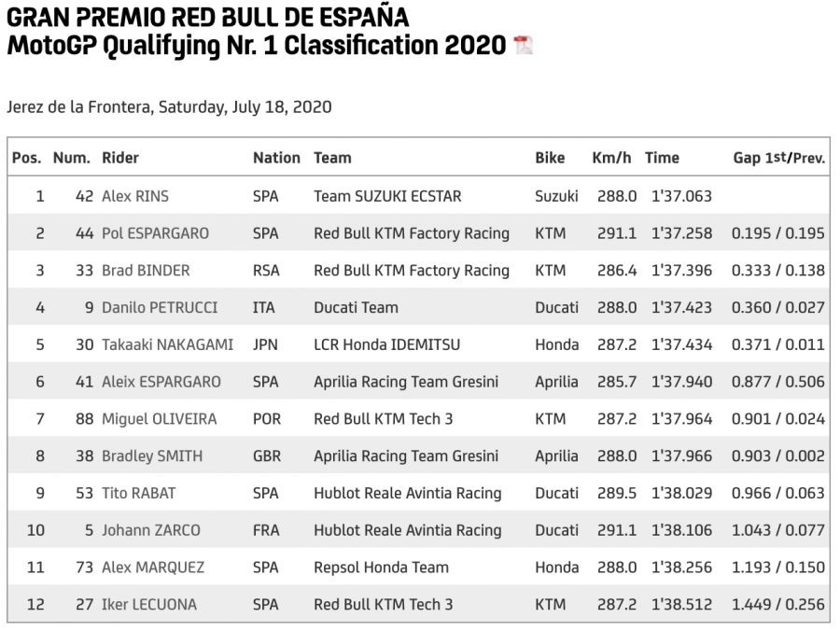Click the Repsol Honda Team cell
The width and height of the screenshot is (840, 631).
click(x=381, y=567)
